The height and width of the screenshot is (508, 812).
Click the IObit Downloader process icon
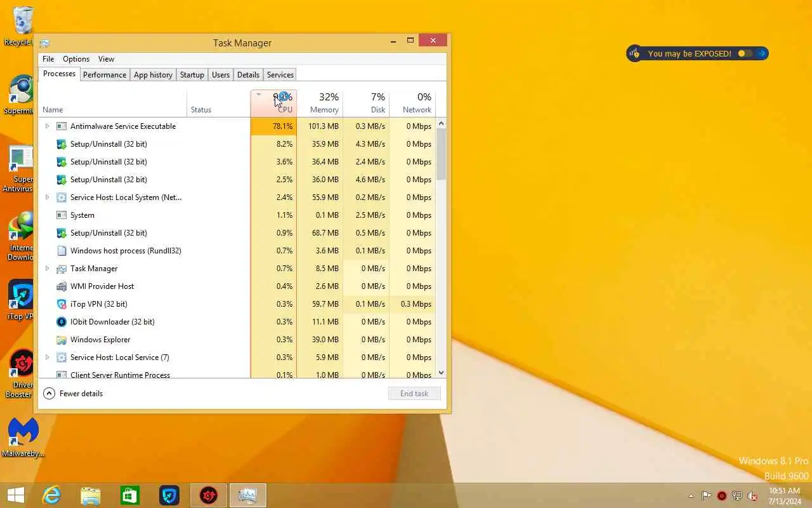[62, 322]
